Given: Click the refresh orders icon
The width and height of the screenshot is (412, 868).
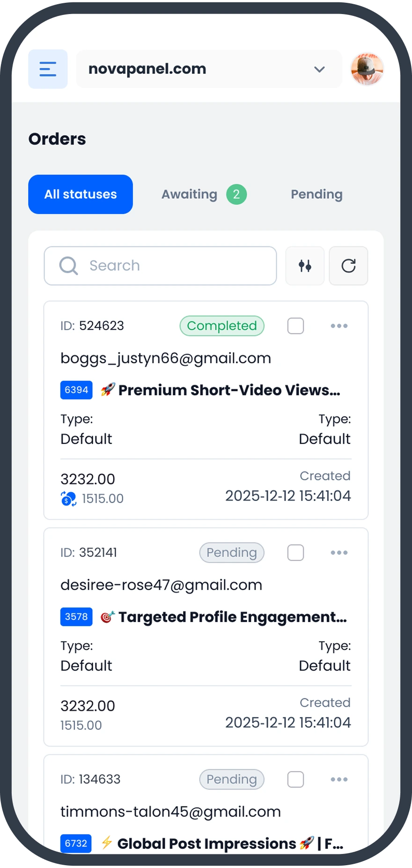Looking at the screenshot, I should click(x=348, y=266).
